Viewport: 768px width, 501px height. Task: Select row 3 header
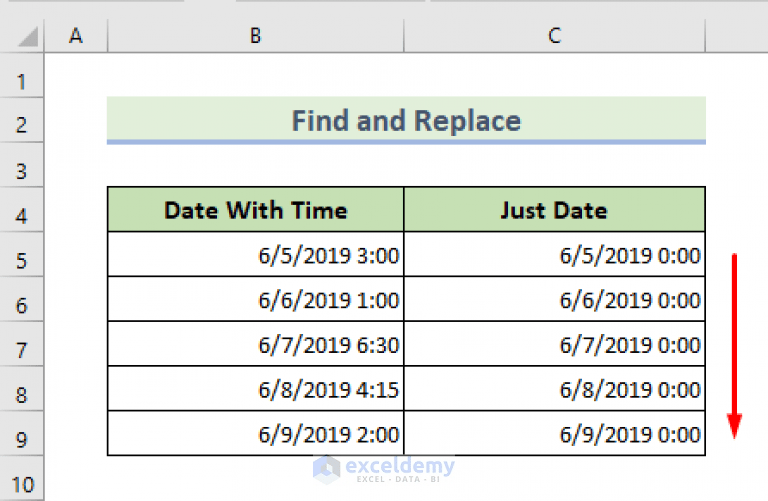tap(22, 165)
